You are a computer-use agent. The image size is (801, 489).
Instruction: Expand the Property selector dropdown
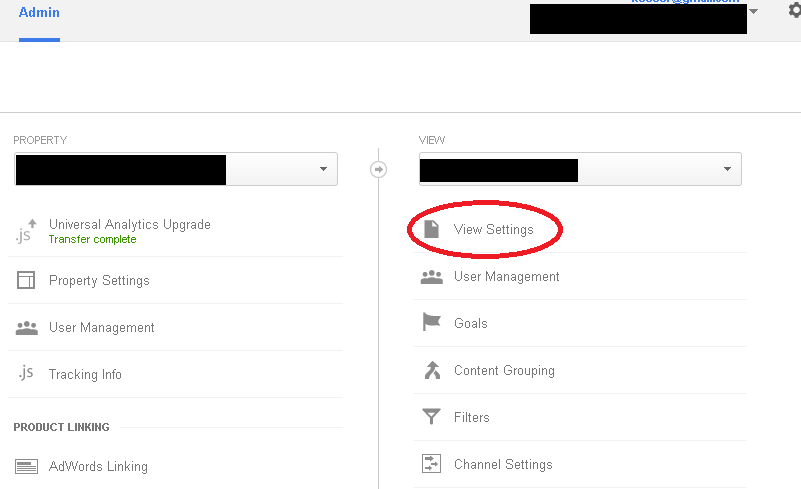click(x=323, y=169)
